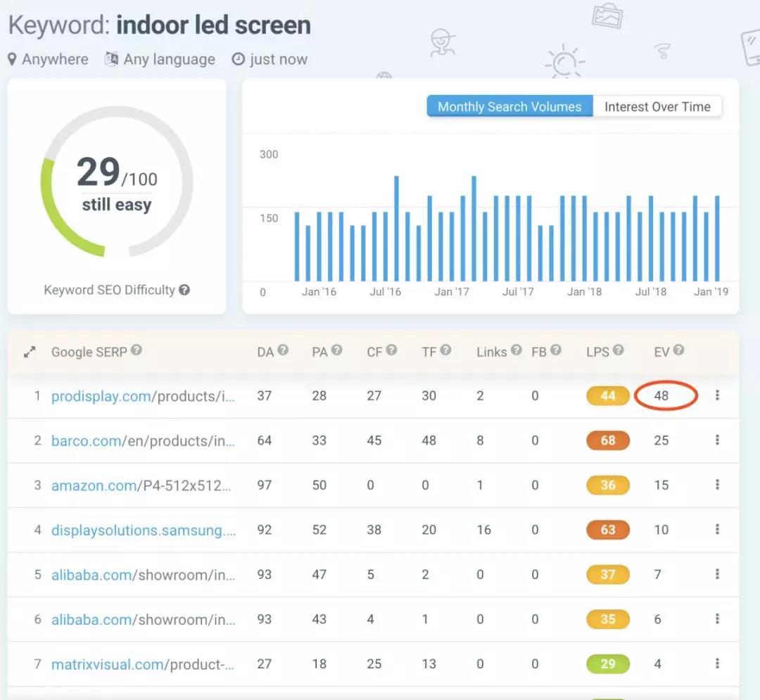760x700 pixels.
Task: Open the Links column help icon
Action: 517,350
